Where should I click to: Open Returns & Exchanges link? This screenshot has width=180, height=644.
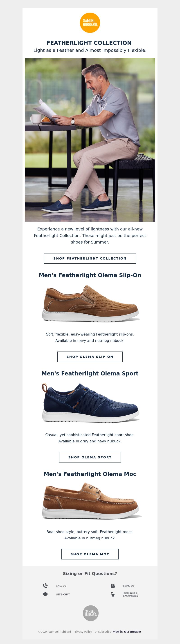click(130, 594)
